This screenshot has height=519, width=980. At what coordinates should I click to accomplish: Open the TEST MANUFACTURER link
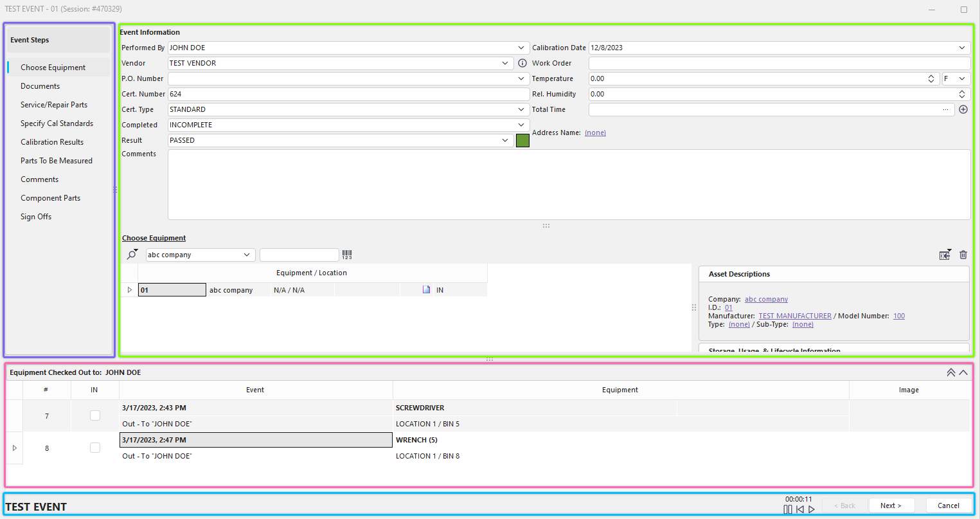point(795,316)
